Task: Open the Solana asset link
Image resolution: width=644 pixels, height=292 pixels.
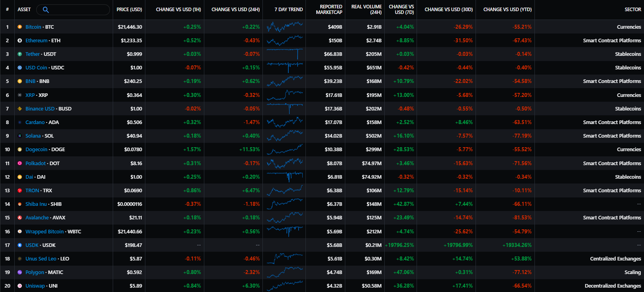Action: click(x=33, y=136)
